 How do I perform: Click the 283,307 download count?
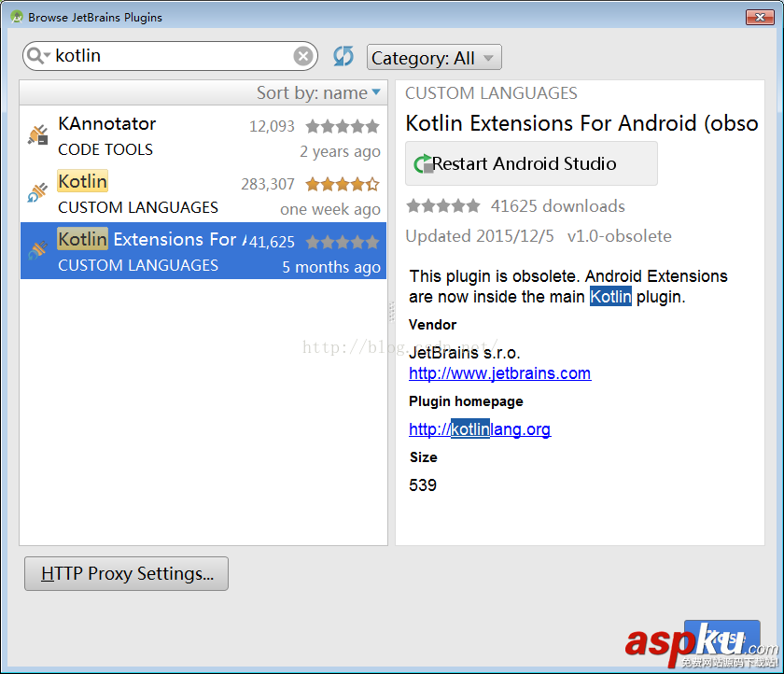pyautogui.click(x=268, y=185)
